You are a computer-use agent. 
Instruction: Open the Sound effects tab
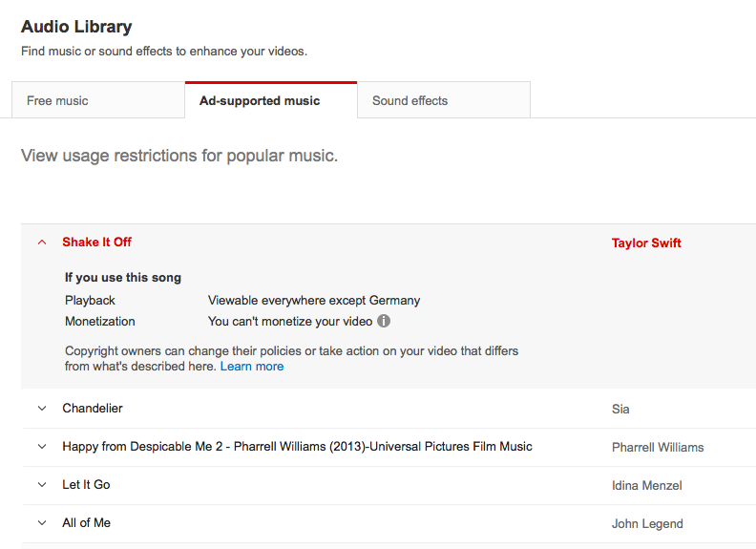click(409, 101)
